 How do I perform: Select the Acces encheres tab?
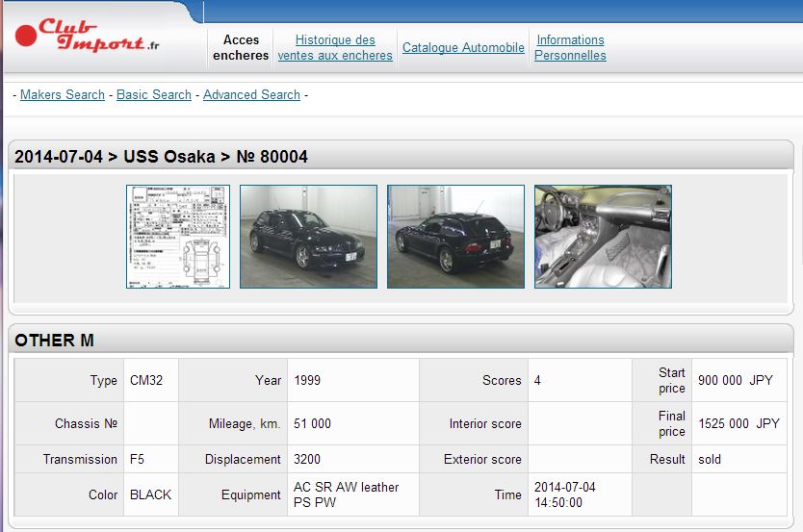pos(241,47)
